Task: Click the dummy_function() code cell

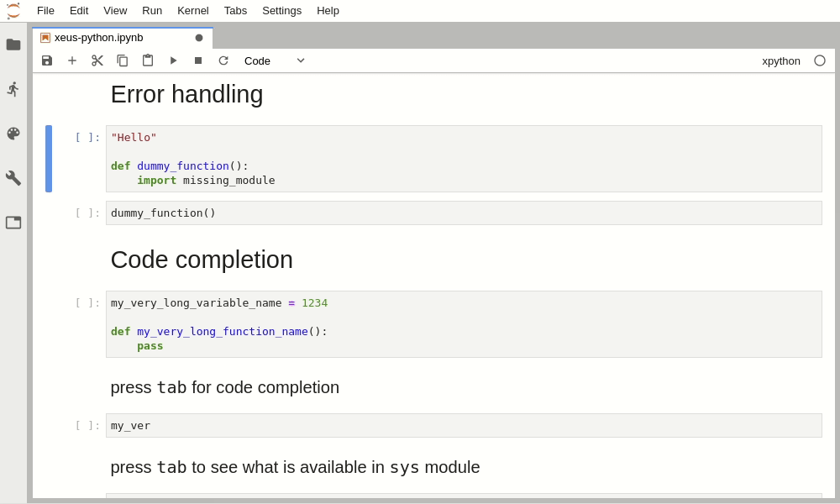Action: coord(464,213)
